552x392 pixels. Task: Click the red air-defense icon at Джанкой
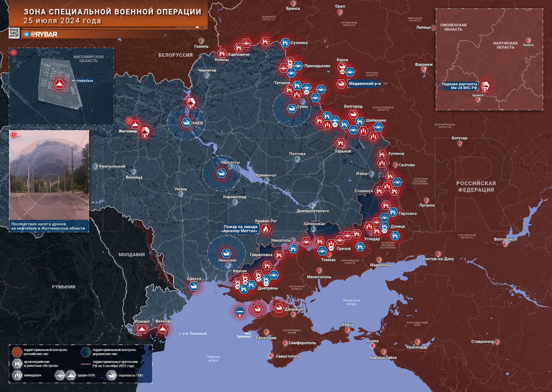click(x=279, y=308)
